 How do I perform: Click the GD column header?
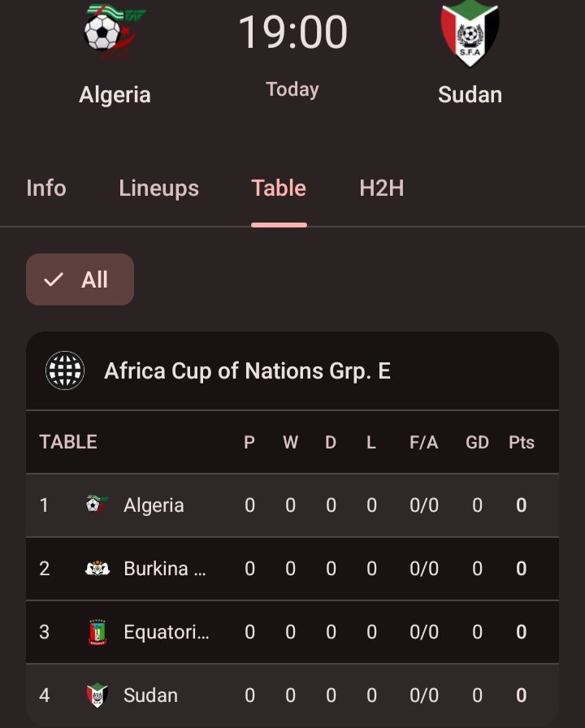pos(477,442)
